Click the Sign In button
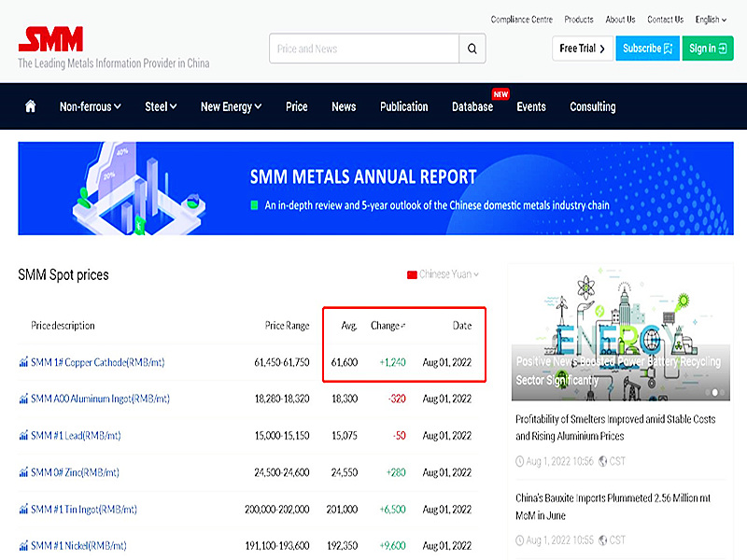Screen dimensions: 747x560 click(708, 49)
